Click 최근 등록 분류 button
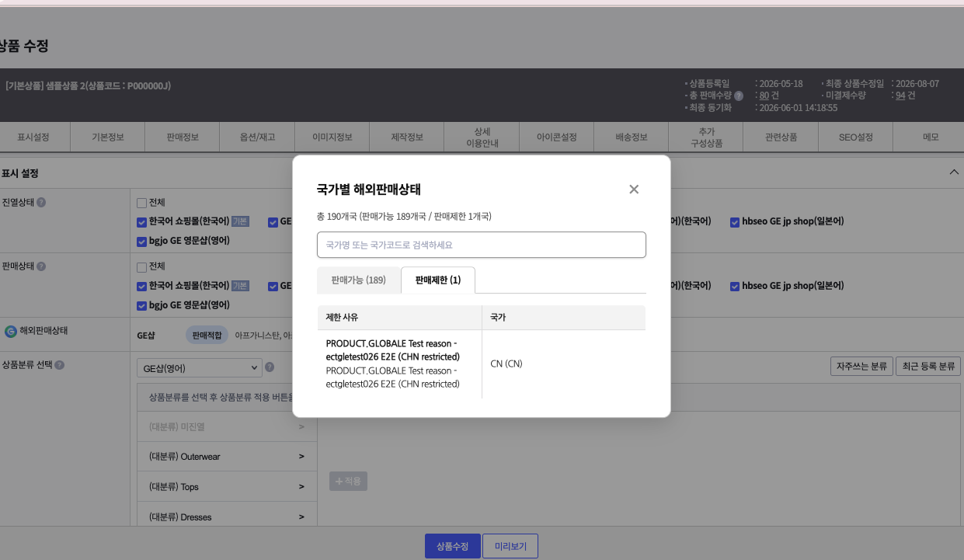The image size is (964, 560). coord(928,366)
